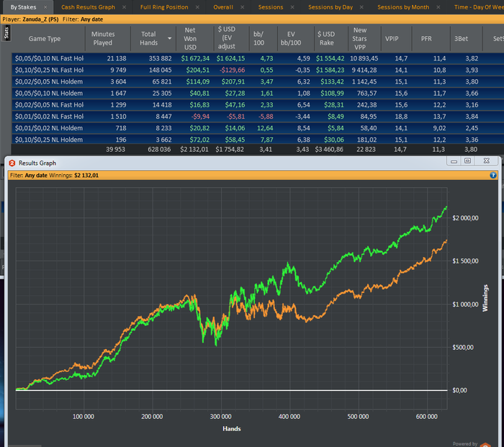
Task: Open the Cash Results Graph tab
Action: [88, 7]
